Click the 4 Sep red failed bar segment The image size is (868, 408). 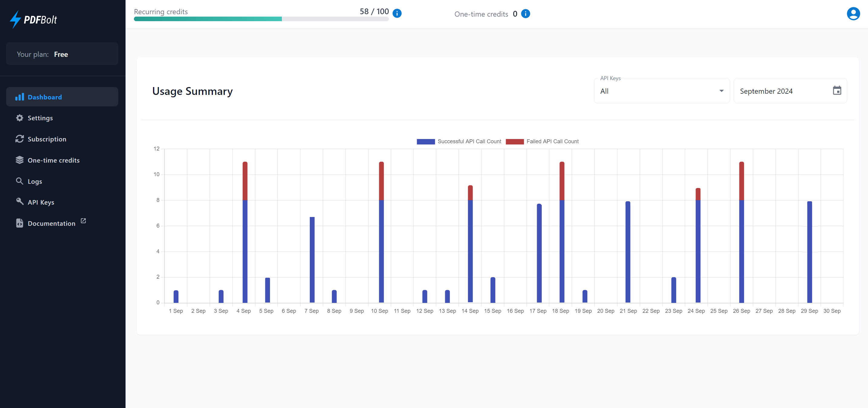pyautogui.click(x=245, y=181)
